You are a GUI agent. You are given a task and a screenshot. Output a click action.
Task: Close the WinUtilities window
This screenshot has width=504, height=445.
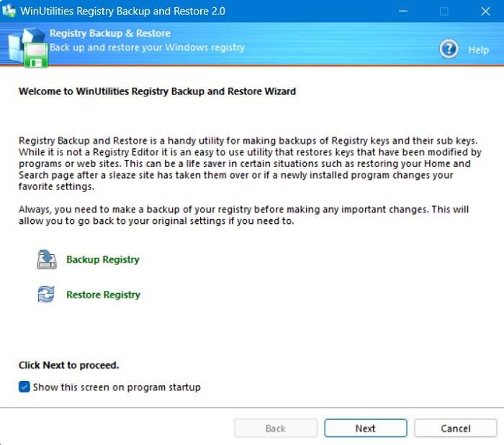click(485, 12)
